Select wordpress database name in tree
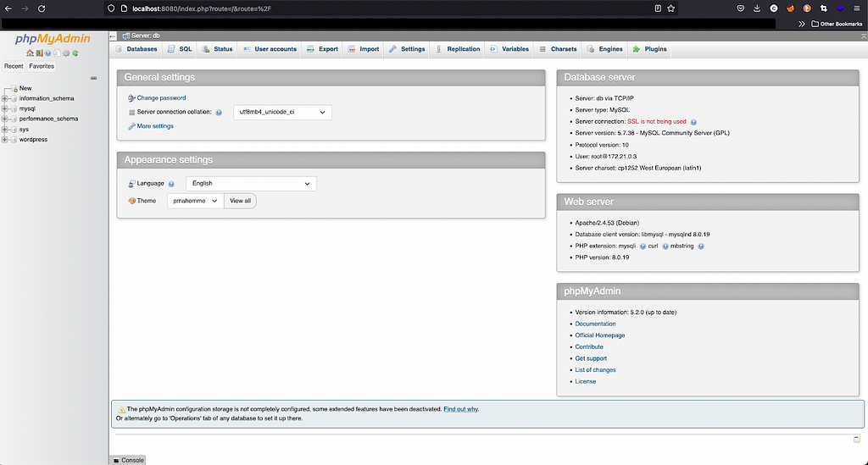This screenshot has height=465, width=868. pyautogui.click(x=33, y=140)
